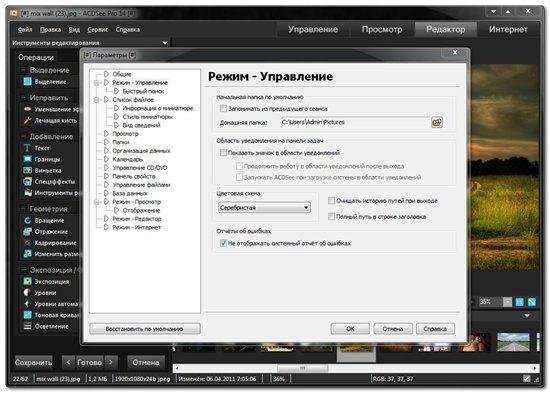Viewport: 550px width, 393px height.
Task: Collapse the Исправить group in Операции
Action: (x=24, y=98)
